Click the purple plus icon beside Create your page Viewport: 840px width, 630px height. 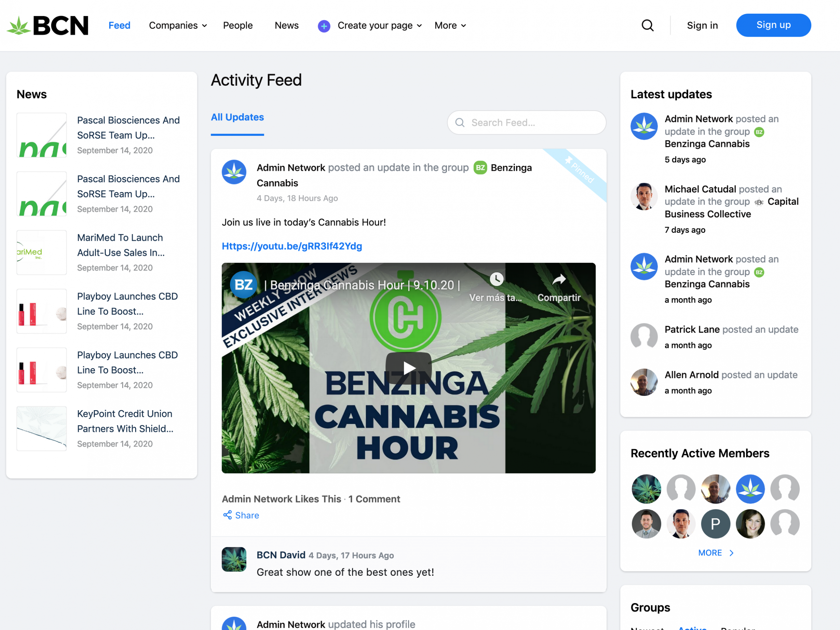tap(324, 26)
